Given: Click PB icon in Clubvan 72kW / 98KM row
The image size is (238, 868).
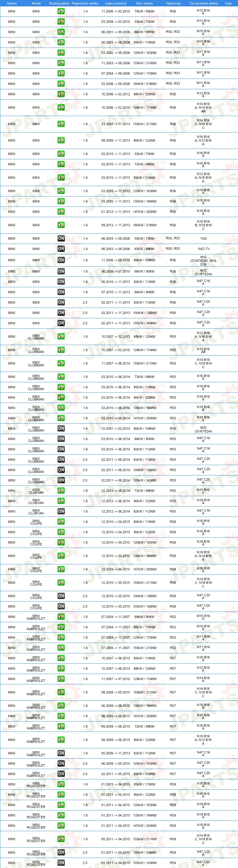Looking at the screenshot, I should click(61, 491).
